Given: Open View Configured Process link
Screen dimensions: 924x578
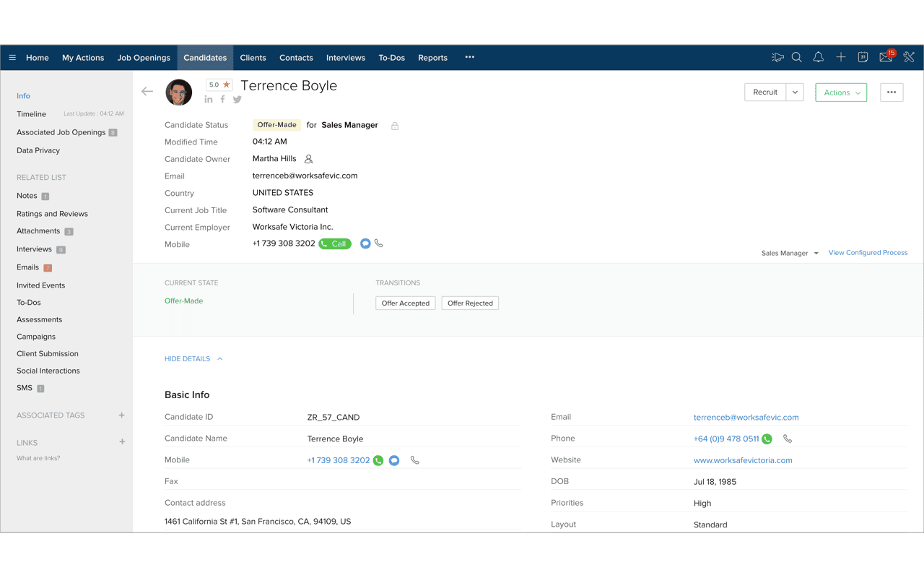Looking at the screenshot, I should coord(868,253).
